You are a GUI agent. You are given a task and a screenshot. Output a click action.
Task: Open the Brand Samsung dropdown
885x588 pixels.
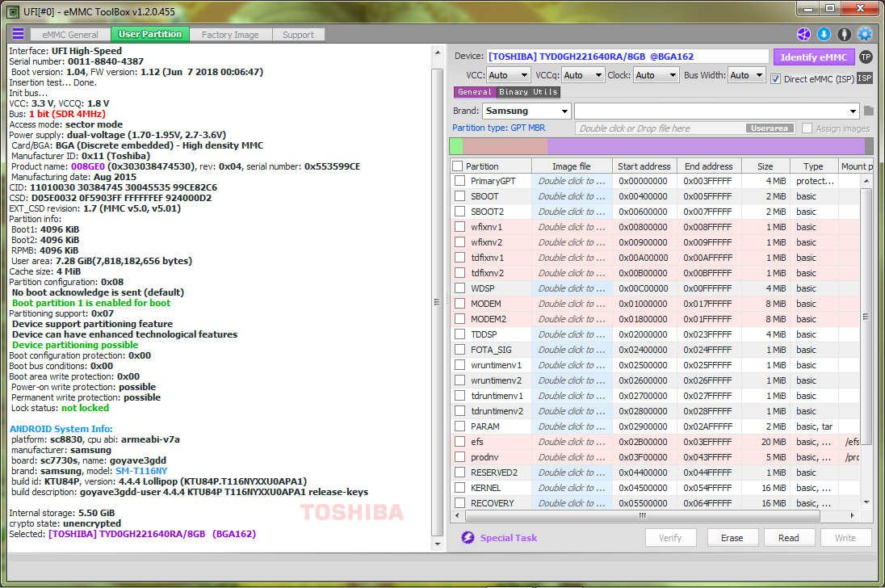click(526, 111)
